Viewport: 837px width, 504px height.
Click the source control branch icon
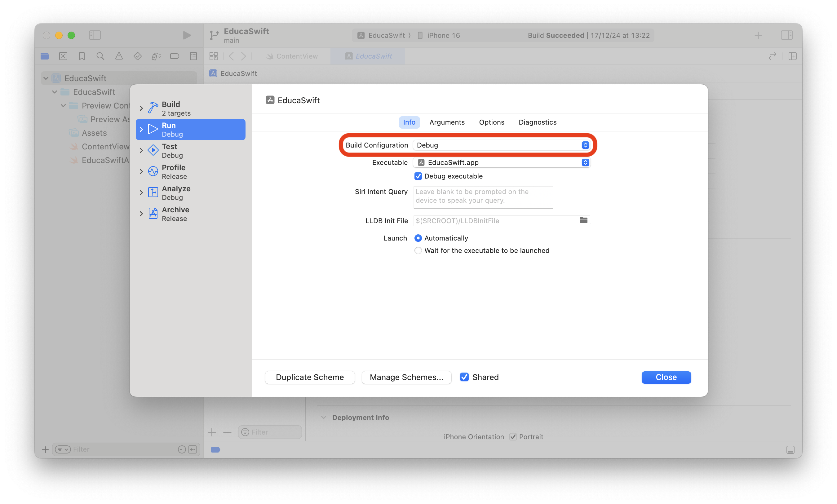click(214, 35)
